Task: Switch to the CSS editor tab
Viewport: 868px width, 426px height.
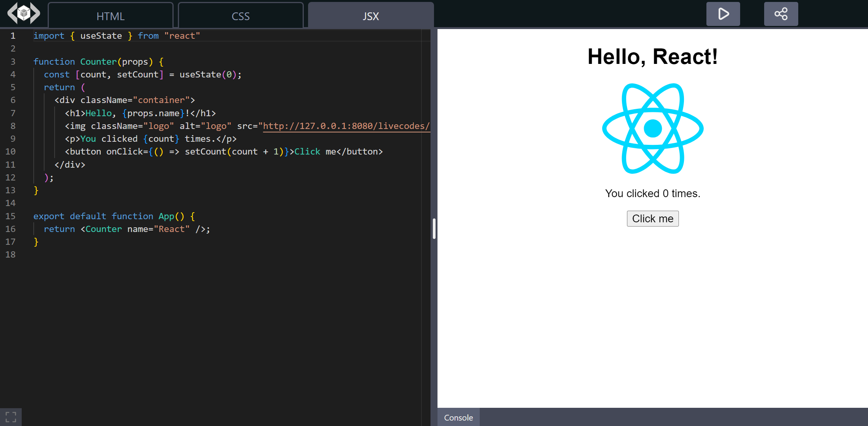Action: (240, 16)
